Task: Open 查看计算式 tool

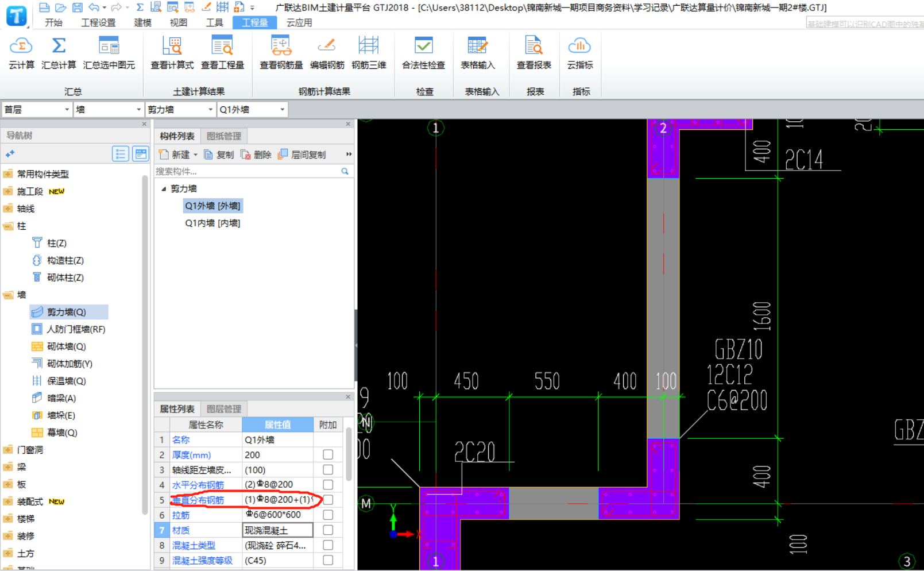Action: tap(172, 53)
